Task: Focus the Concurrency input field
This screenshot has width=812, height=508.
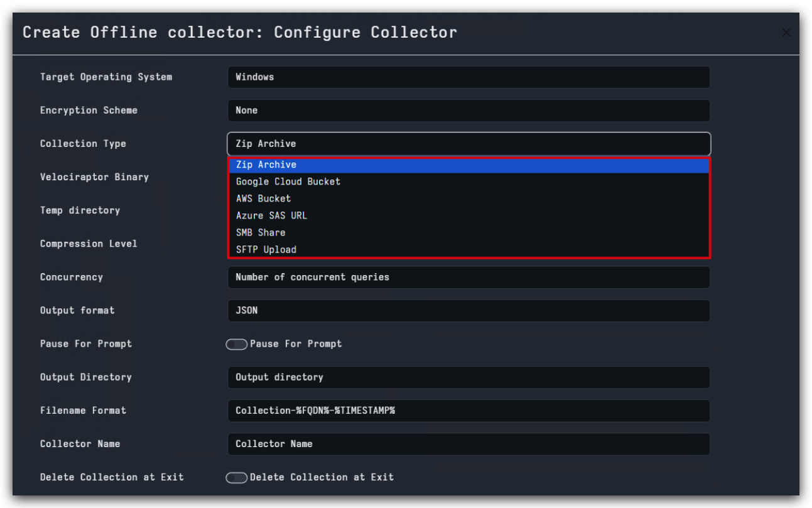Action: 468,278
